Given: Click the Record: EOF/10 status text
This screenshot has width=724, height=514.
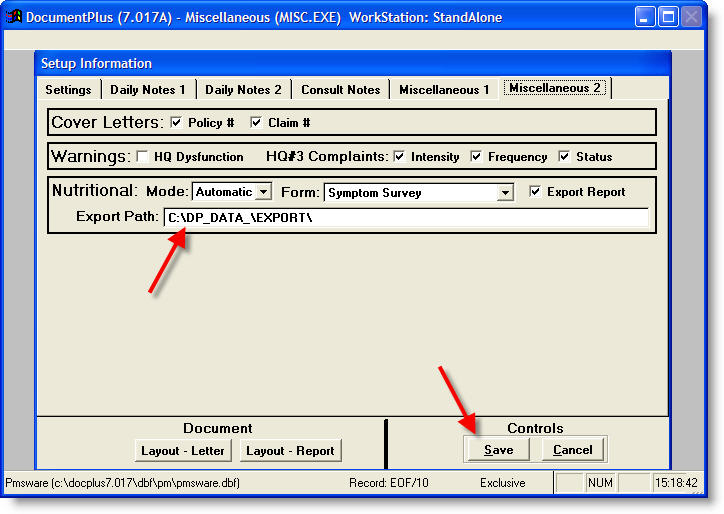Looking at the screenshot, I should coord(389,483).
